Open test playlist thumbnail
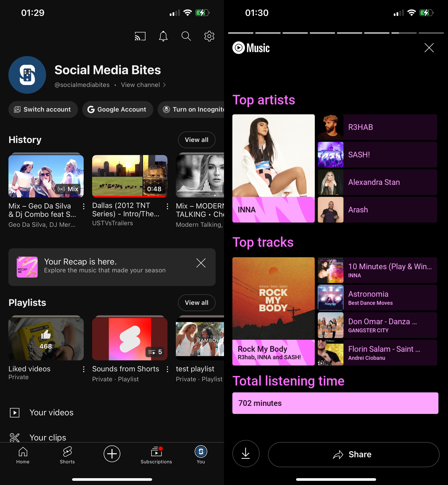 [200, 339]
